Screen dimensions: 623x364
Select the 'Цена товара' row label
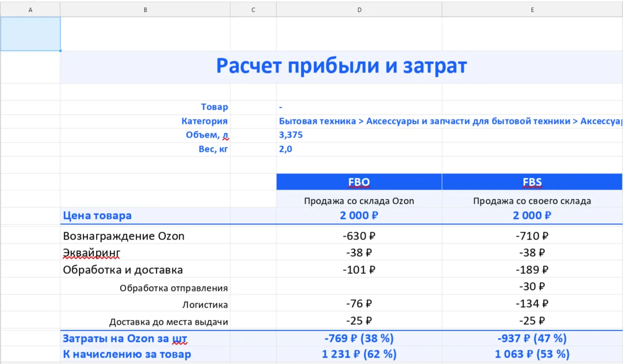[x=97, y=216]
